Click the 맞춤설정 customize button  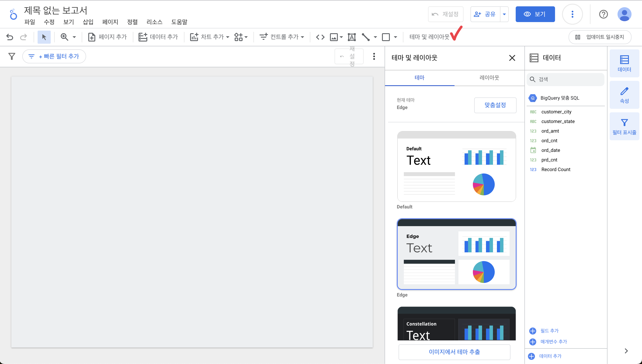tap(495, 105)
